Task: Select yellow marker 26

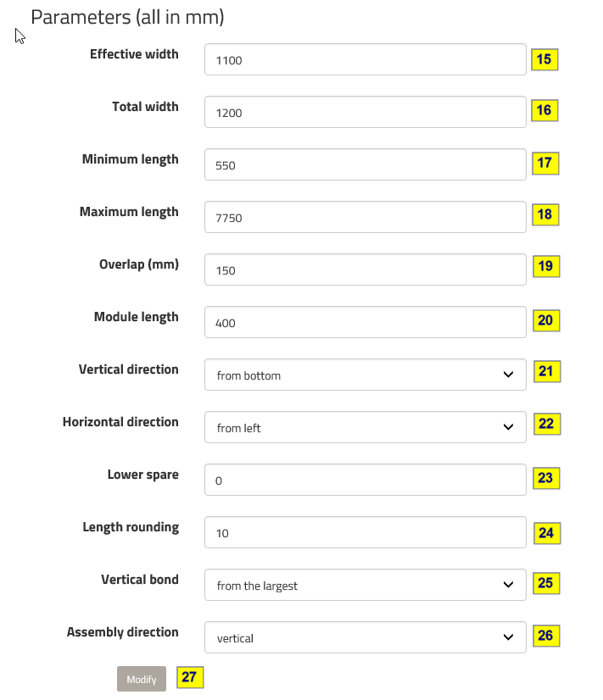Action: pyautogui.click(x=545, y=636)
